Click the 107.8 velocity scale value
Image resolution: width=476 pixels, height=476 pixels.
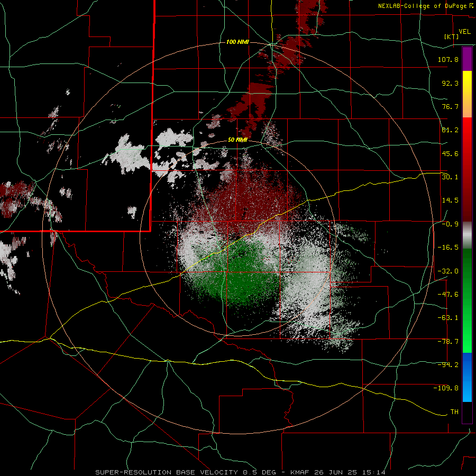(x=448, y=59)
